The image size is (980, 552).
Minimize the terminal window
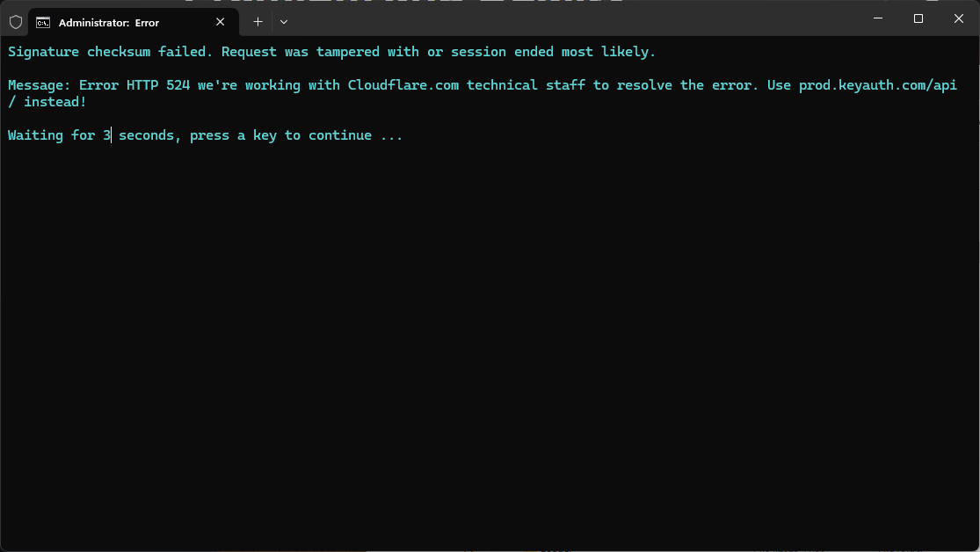coord(878,18)
